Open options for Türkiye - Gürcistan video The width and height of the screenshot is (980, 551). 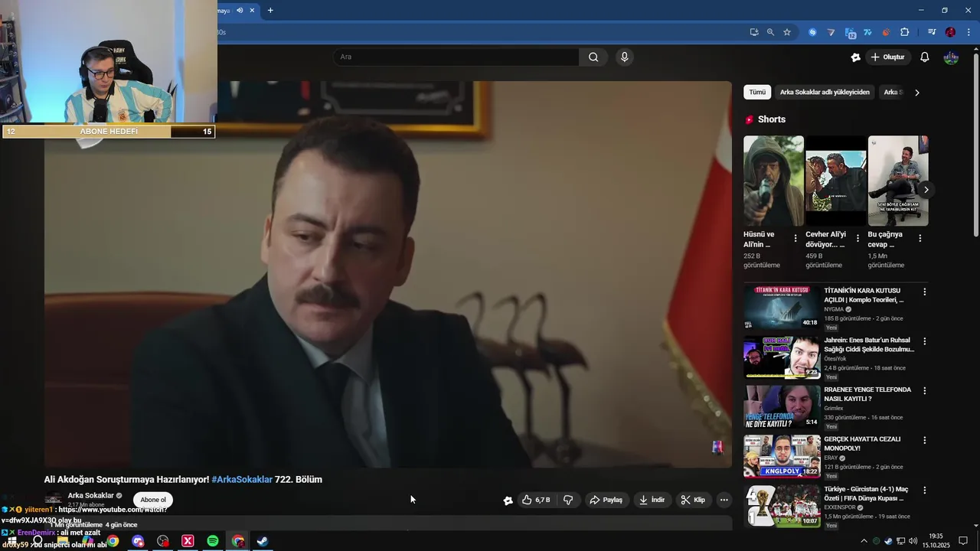click(x=924, y=490)
